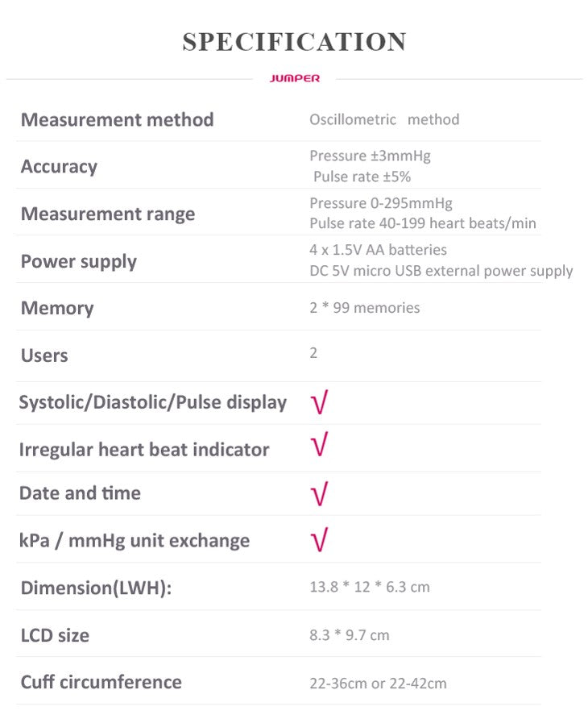Select the LCD size value 8.3 * 9.7 cm
Viewport: 588px width, 715px height.
tap(349, 635)
